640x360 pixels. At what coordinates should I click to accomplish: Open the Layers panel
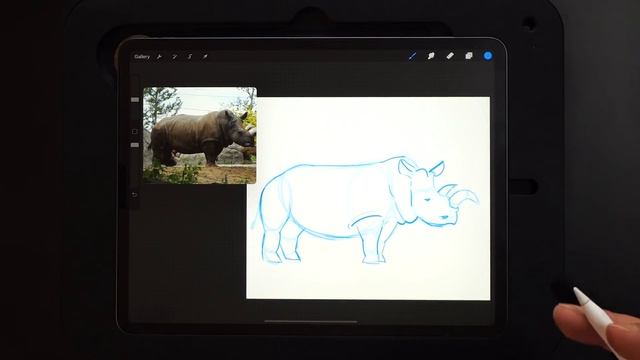469,56
